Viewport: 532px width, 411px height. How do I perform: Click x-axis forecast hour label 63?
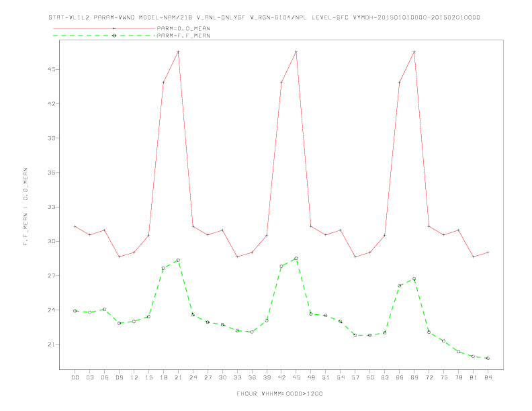(385, 377)
